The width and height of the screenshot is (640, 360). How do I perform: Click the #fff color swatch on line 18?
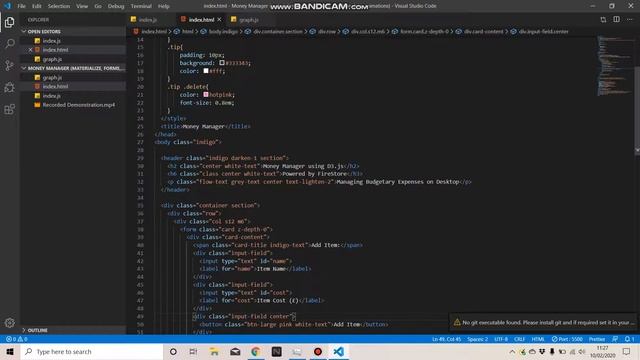(206, 71)
